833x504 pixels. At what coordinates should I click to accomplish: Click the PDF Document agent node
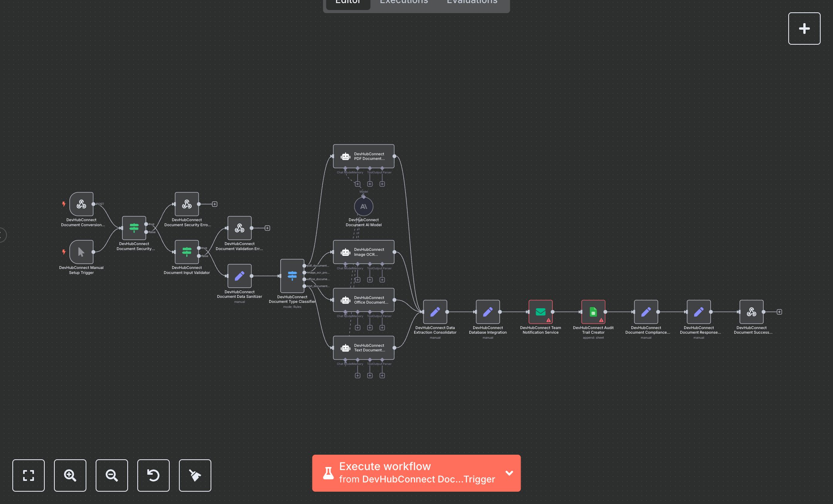coord(364,156)
